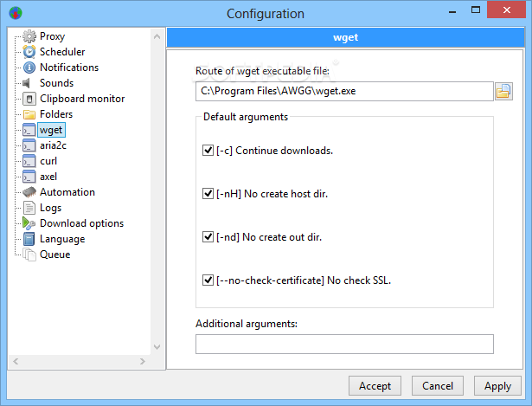Image resolution: width=532 pixels, height=406 pixels.
Task: Toggle the No create host dir checkbox
Action: click(x=208, y=194)
